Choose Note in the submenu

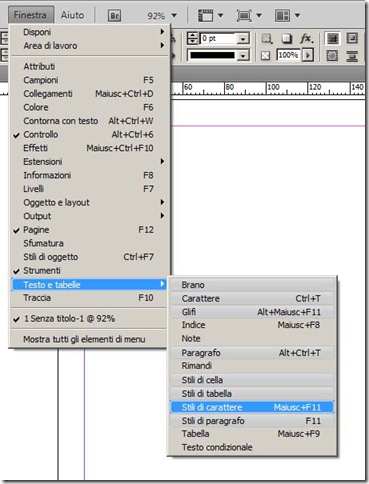point(252,339)
